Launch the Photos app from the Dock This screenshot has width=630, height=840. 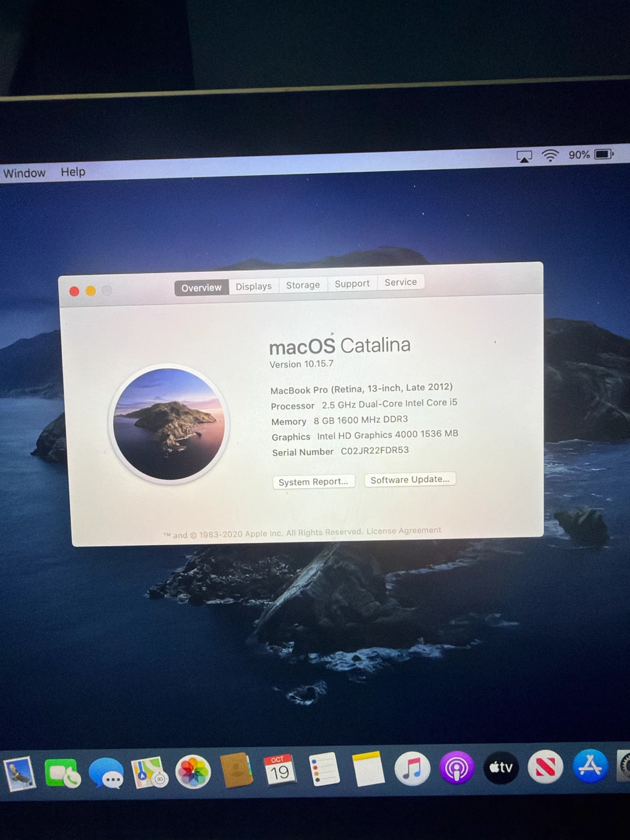click(x=193, y=772)
